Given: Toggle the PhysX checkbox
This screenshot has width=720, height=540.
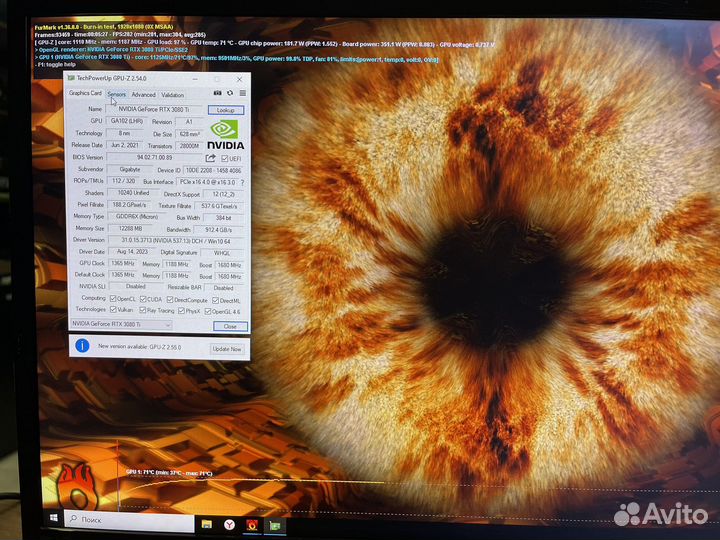Looking at the screenshot, I should pos(181,311).
